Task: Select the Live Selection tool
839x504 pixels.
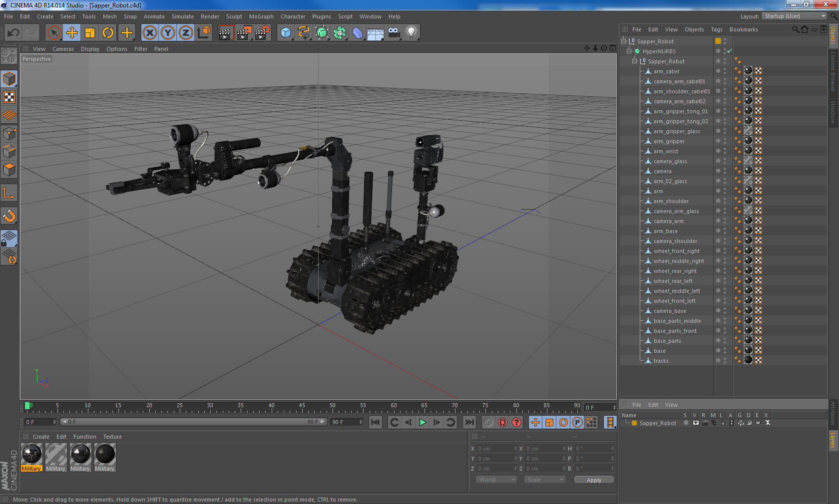Action: pos(54,33)
